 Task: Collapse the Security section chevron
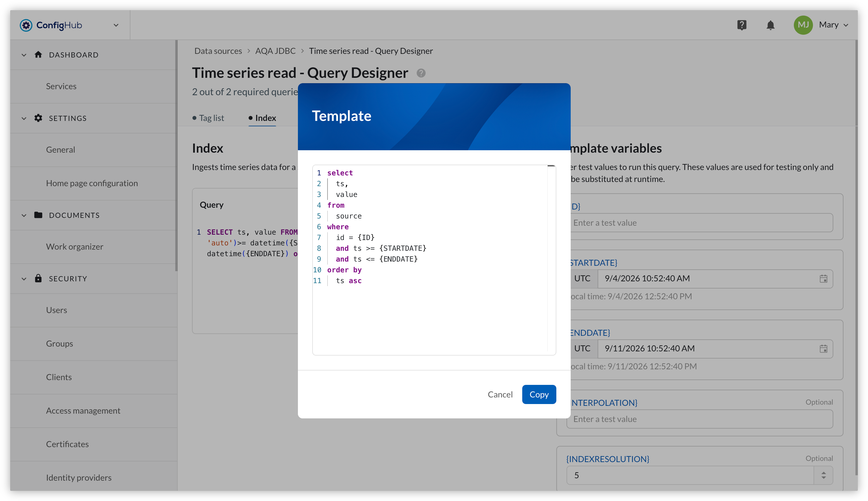(24, 279)
